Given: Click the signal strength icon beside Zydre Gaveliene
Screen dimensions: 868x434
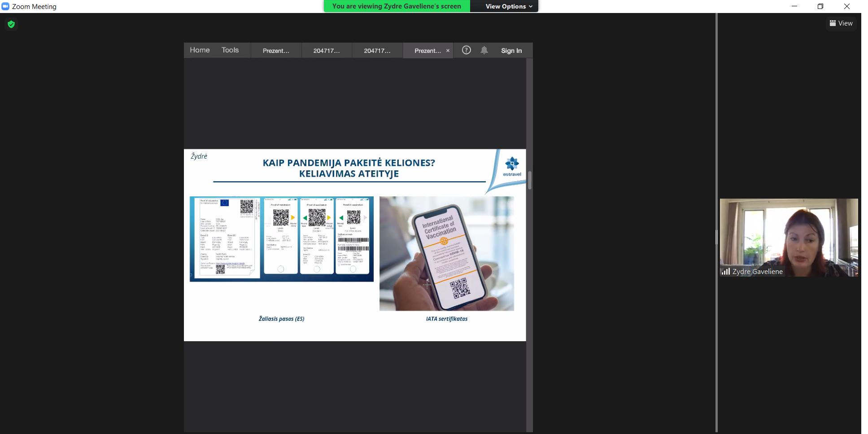Looking at the screenshot, I should (725, 271).
